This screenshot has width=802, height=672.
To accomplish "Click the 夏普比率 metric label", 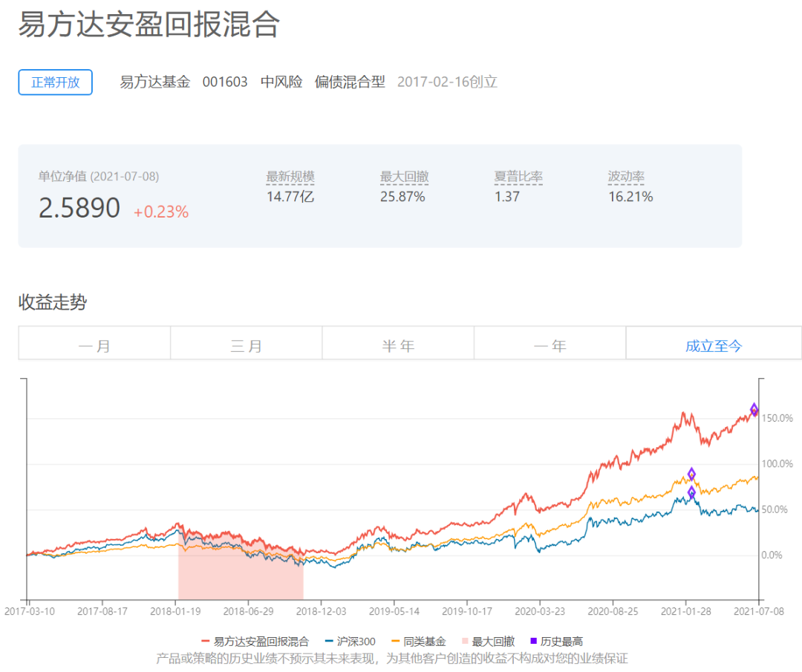I will (518, 177).
